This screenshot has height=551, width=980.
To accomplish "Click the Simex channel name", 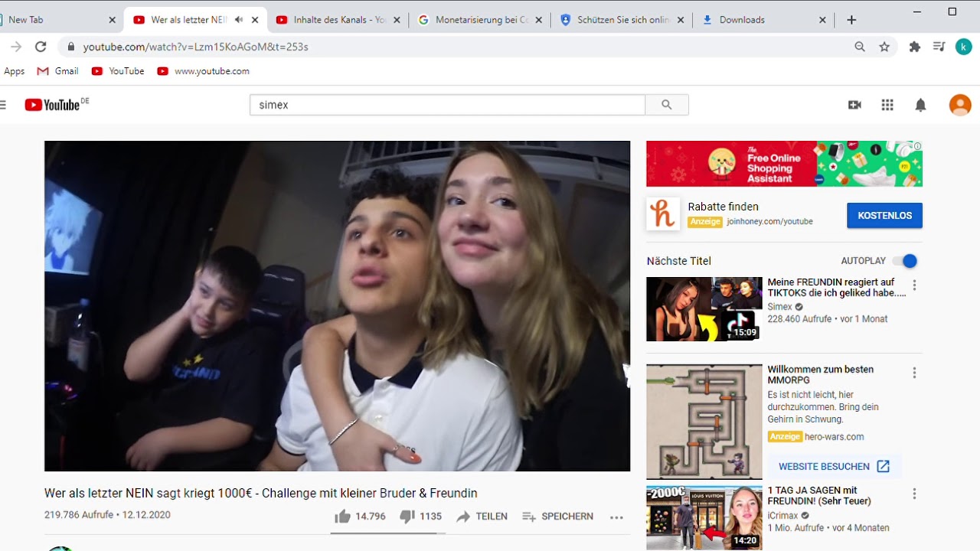I will [779, 307].
